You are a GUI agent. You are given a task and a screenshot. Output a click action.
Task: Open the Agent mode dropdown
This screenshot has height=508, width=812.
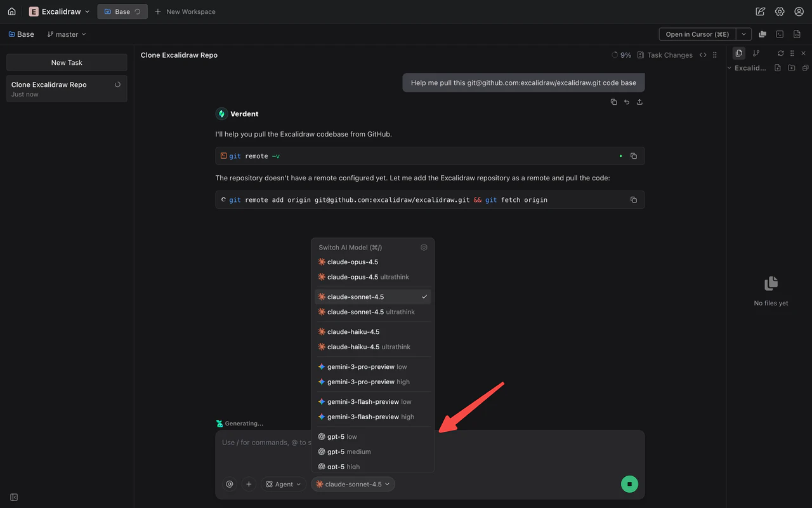pos(284,484)
